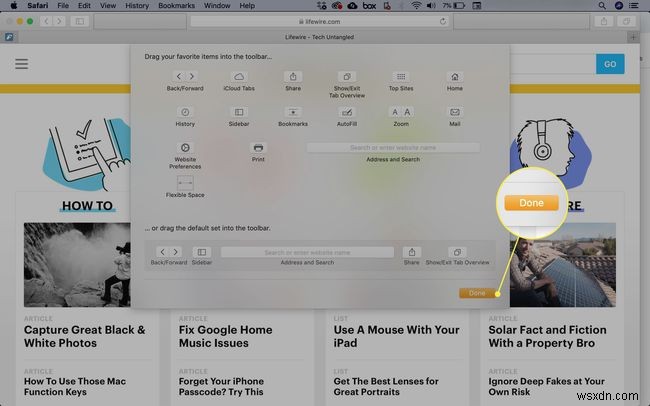The width and height of the screenshot is (650, 406).
Task: Click the black and white photographer thumbnail
Action: (x=77, y=265)
